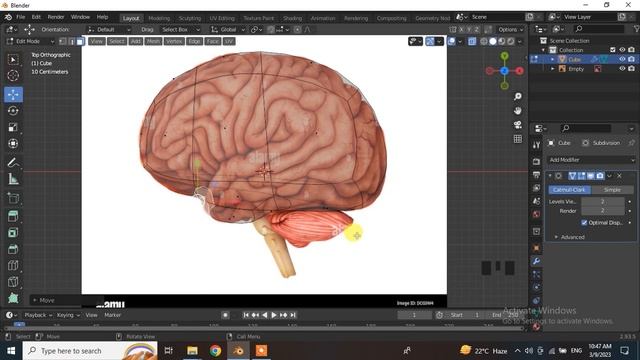Toggle Collection visibility eye
The image size is (640, 360).
pyautogui.click(x=622, y=50)
